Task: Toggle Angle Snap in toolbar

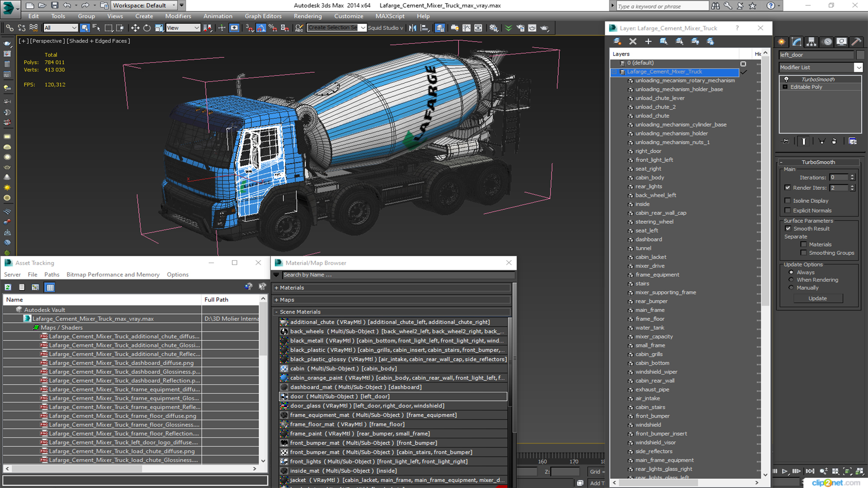Action: [x=261, y=28]
